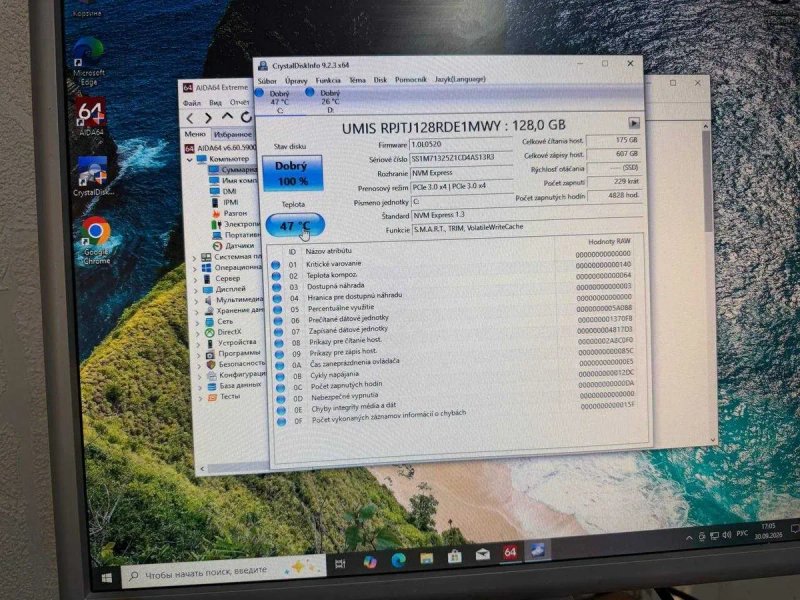
Task: Open the Disk menu in CrystalDiskInfo
Action: [380, 80]
